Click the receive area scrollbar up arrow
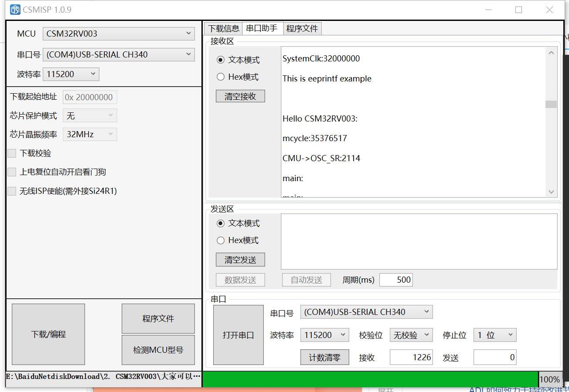The image size is (569, 392). [551, 53]
